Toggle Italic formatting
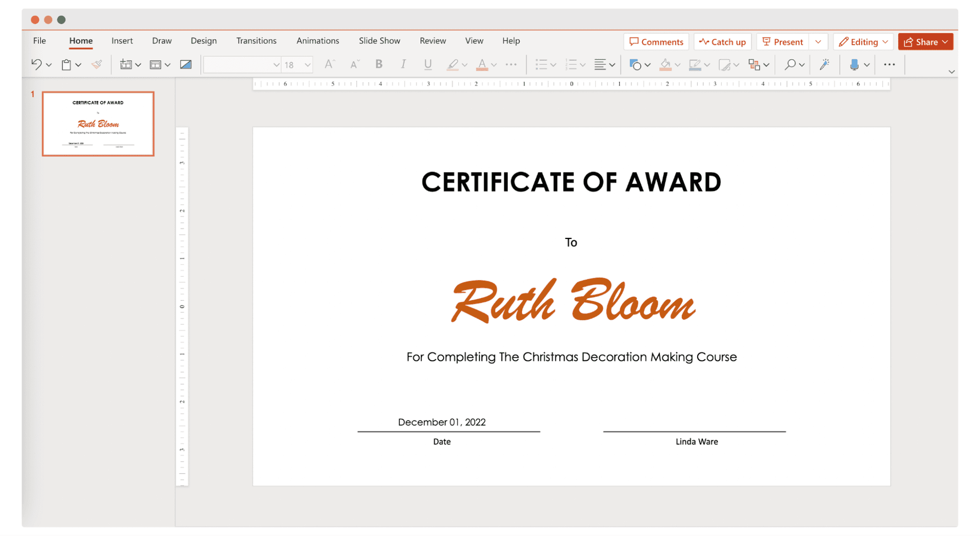 (x=403, y=64)
